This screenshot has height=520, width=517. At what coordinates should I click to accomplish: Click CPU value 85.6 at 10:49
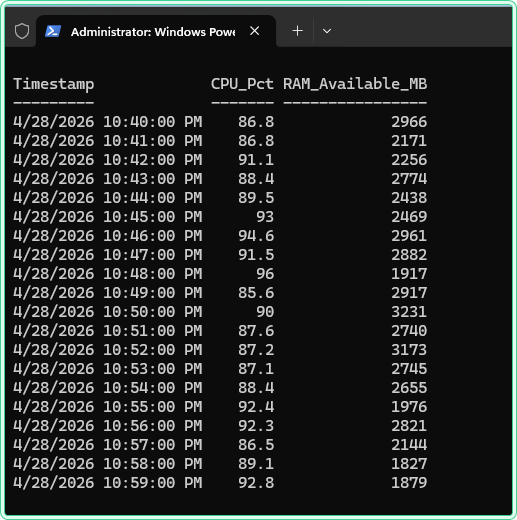coord(256,293)
